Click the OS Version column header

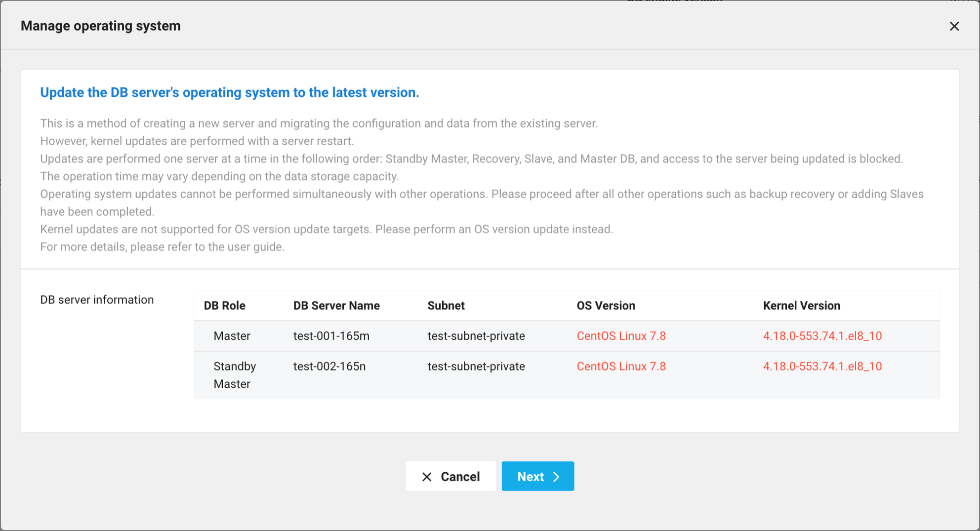(x=606, y=306)
